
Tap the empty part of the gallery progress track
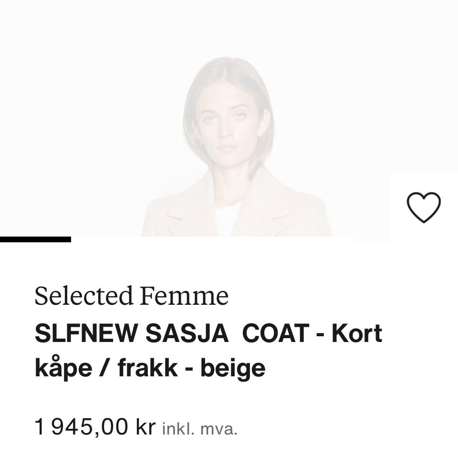tap(215, 239)
